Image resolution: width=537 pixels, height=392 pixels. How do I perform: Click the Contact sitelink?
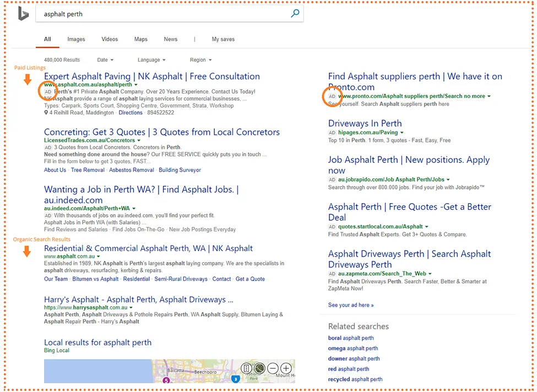click(221, 279)
